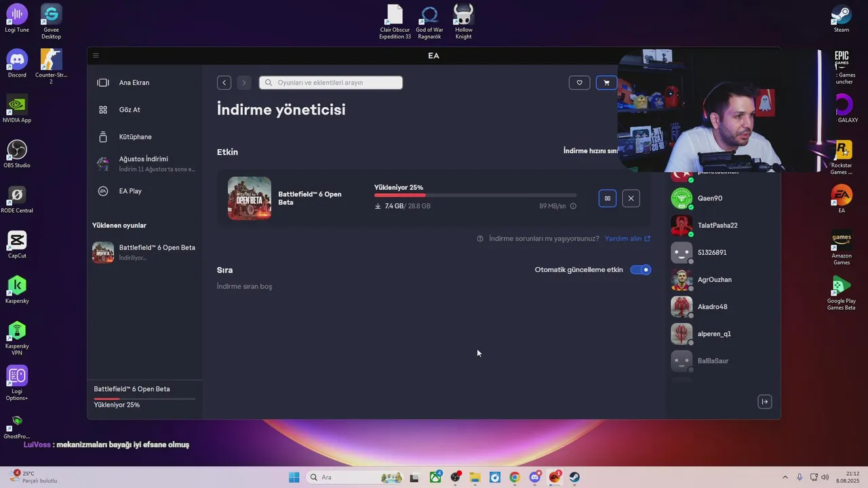Screen dimensions: 868x488
Task: Click the EA desktop shortcut icon
Action: click(842, 199)
